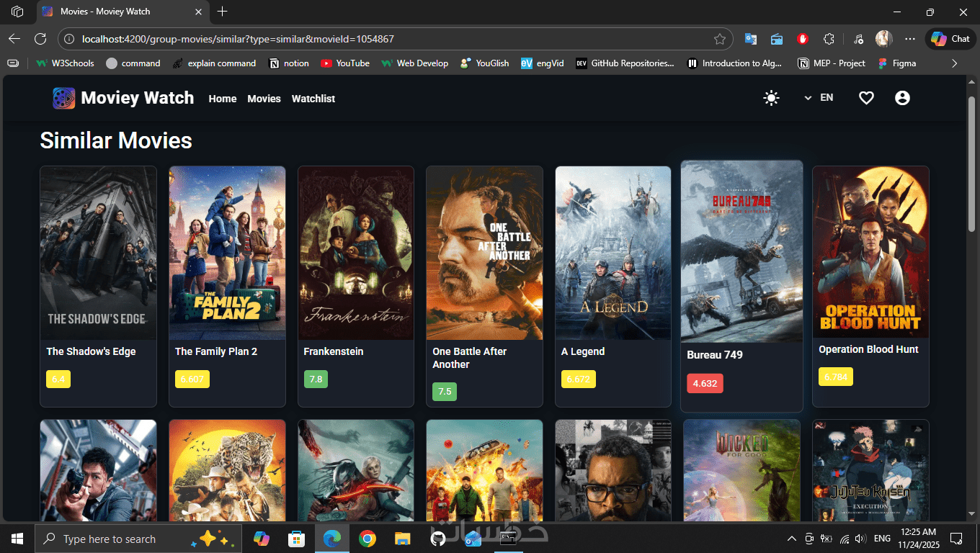The image size is (980, 553).
Task: Open GitHub Desktop from the taskbar
Action: point(438,539)
